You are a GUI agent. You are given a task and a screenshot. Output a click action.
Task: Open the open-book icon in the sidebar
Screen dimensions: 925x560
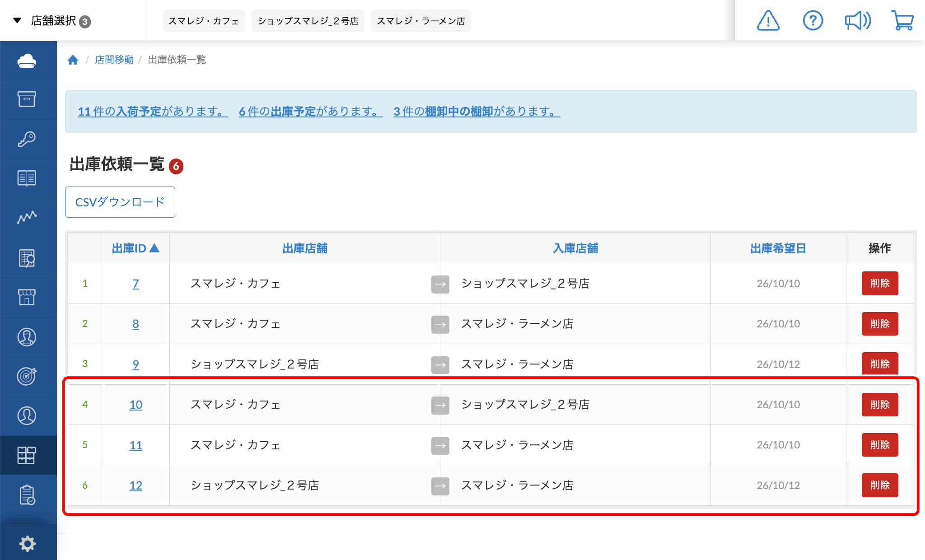click(x=27, y=178)
